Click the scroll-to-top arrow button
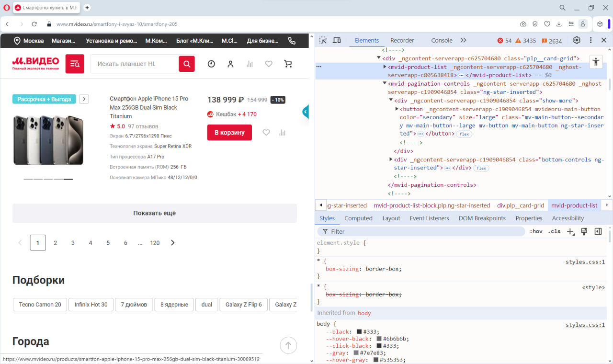Screen dimensions: 613x364 [288, 345]
